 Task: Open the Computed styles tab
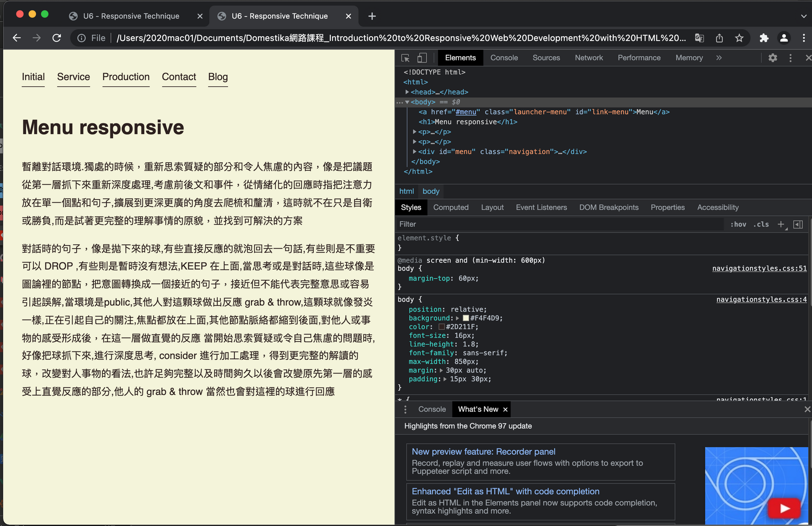[x=451, y=207]
